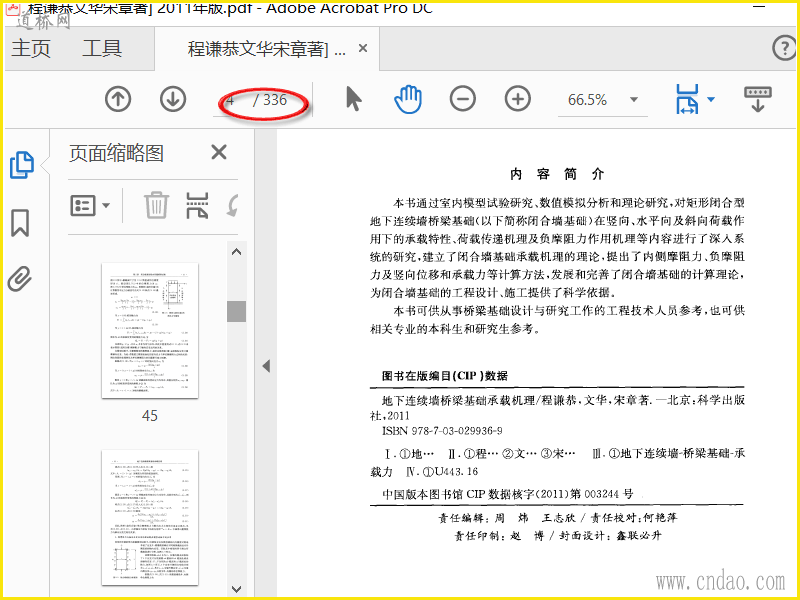Click the scrolling mode toolbar icon
Viewport: 800px width, 600px height.
[x=758, y=99]
